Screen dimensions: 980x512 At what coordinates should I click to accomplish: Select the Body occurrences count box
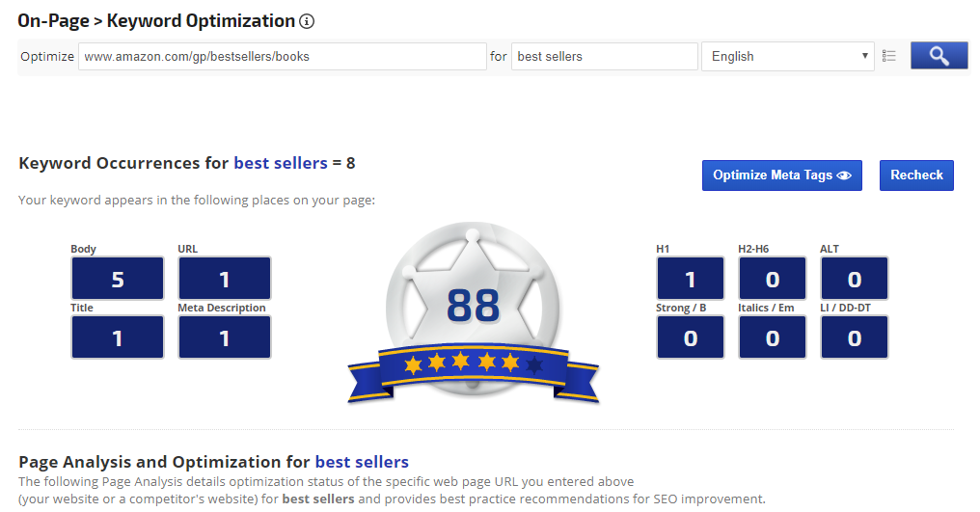(118, 279)
